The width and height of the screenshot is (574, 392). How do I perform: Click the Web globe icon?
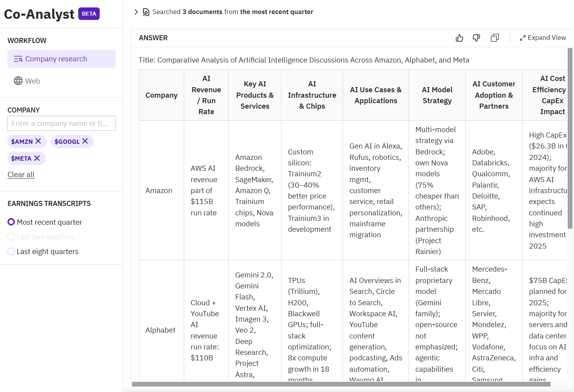pos(18,81)
